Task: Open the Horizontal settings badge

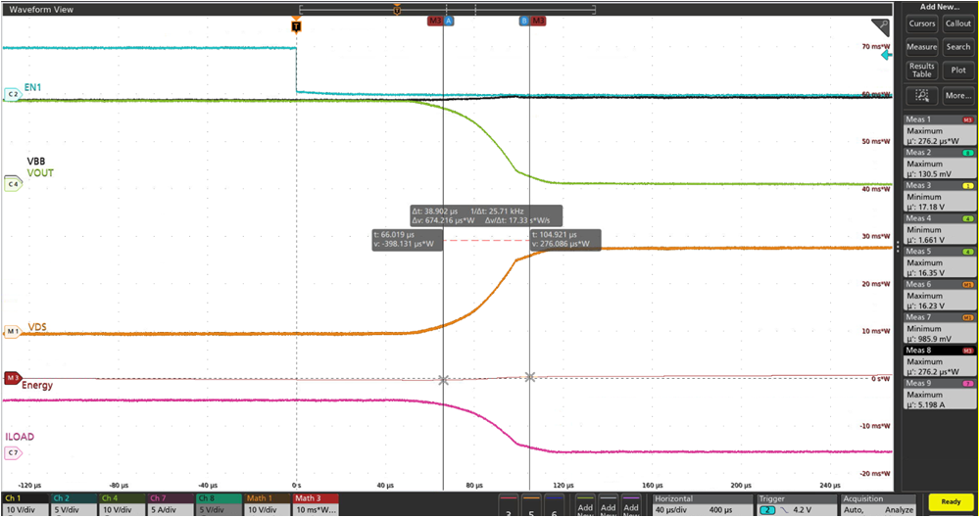Action: point(699,503)
